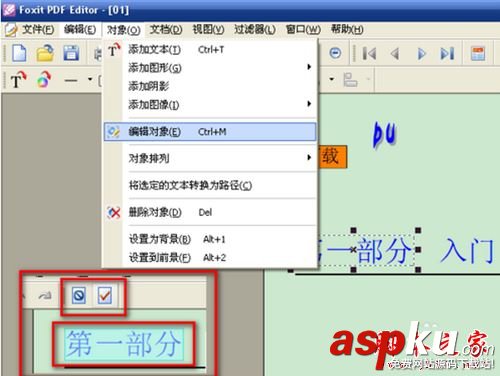Viewport: 500px width, 376px height.
Task: Open the 对象(O) menu
Action: pyautogui.click(x=123, y=30)
